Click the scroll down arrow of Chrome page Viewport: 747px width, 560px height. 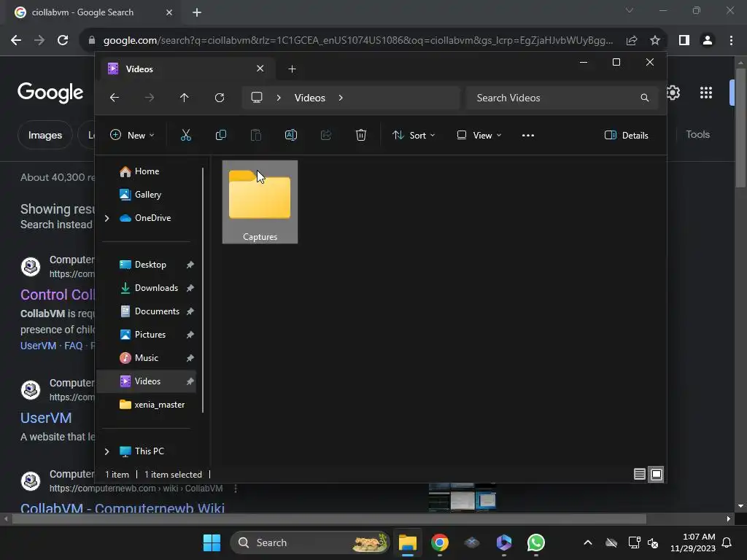click(x=740, y=506)
